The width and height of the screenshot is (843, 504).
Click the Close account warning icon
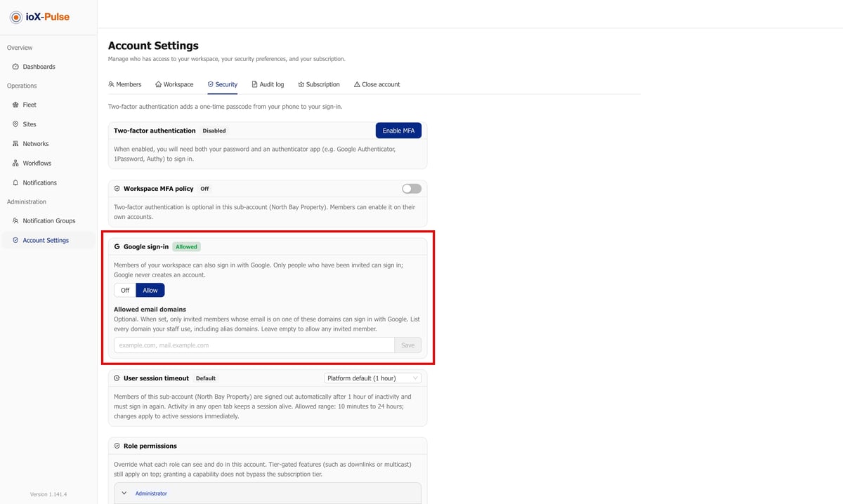(357, 84)
